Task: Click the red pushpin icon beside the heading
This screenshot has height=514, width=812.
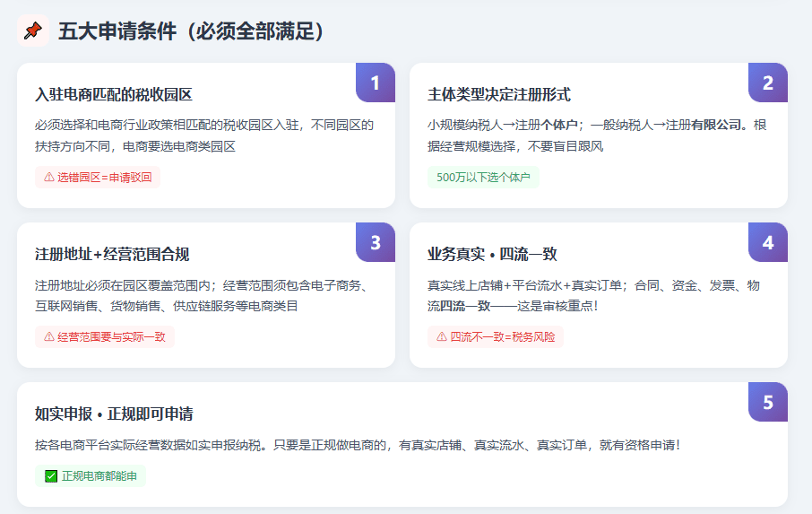Action: [33, 30]
